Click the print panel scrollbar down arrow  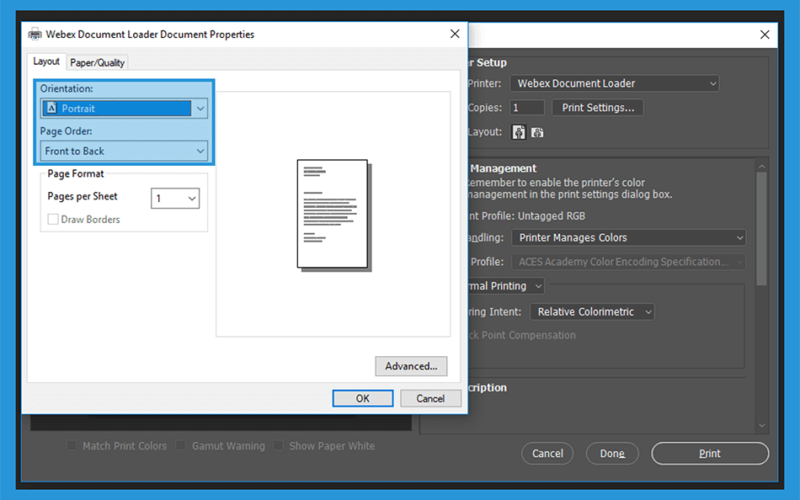pyautogui.click(x=762, y=426)
